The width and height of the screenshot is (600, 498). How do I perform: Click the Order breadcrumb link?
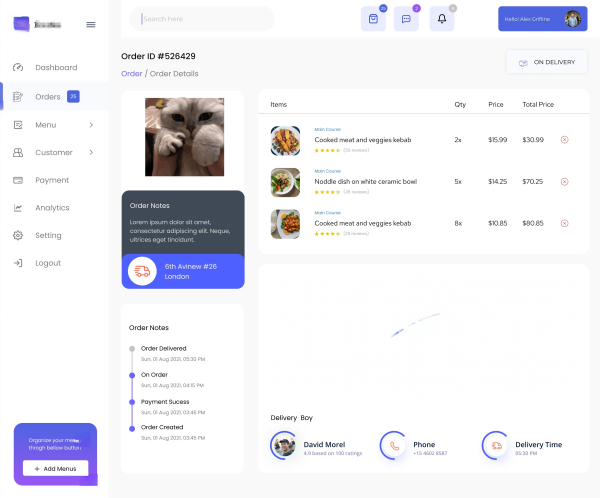click(131, 74)
